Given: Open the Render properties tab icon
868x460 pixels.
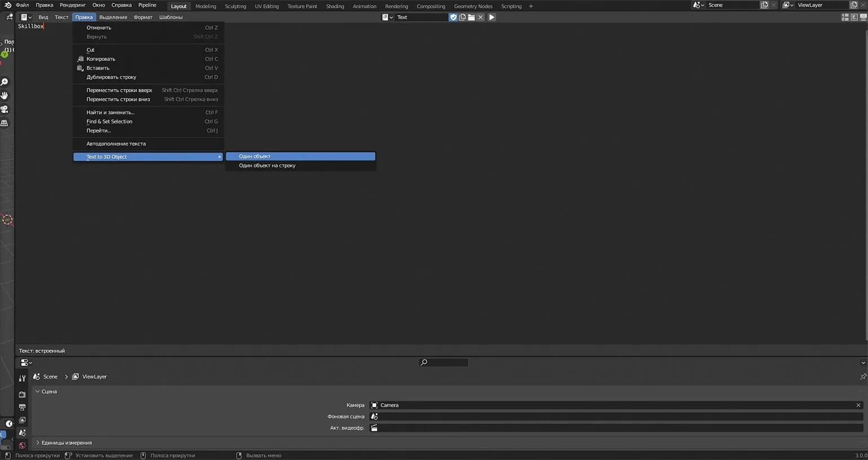Looking at the screenshot, I should click(22, 395).
